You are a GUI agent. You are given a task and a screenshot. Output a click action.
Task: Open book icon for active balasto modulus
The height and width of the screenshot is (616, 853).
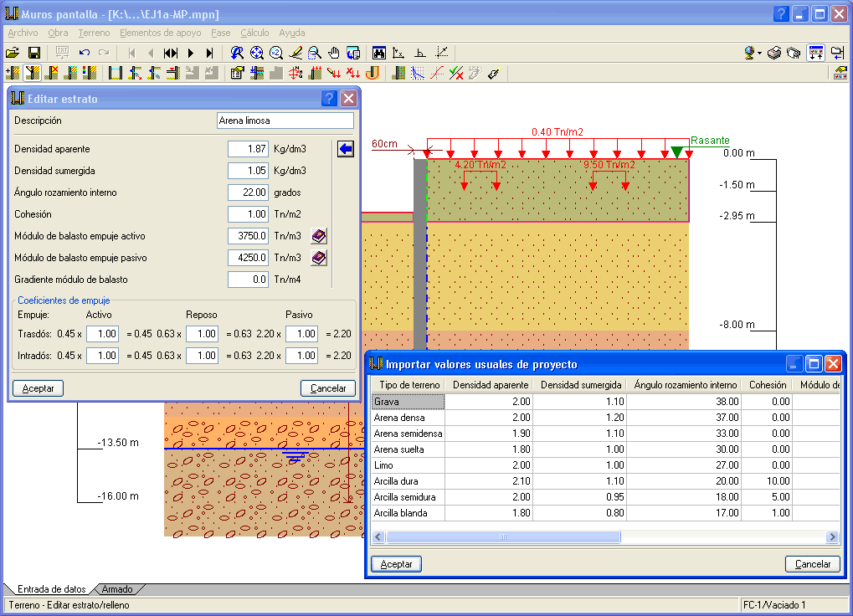(x=319, y=236)
